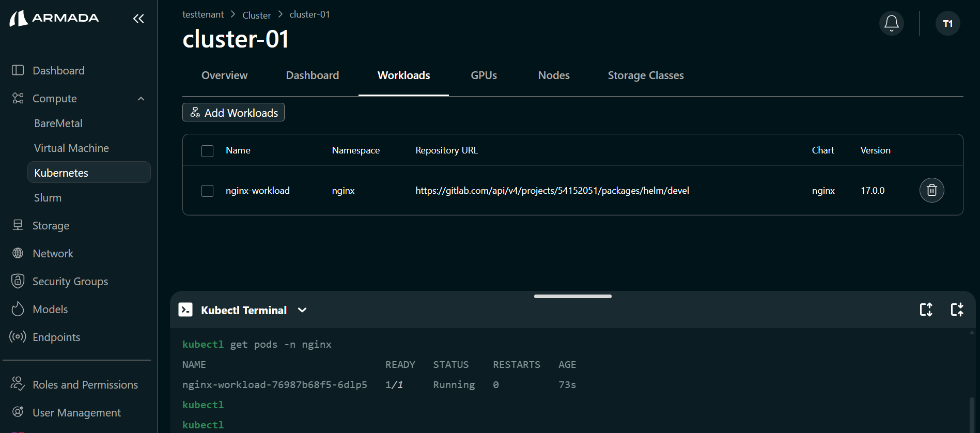Viewport: 980px width, 433px height.
Task: Go to testtenant breadcrumb
Action: click(x=203, y=14)
